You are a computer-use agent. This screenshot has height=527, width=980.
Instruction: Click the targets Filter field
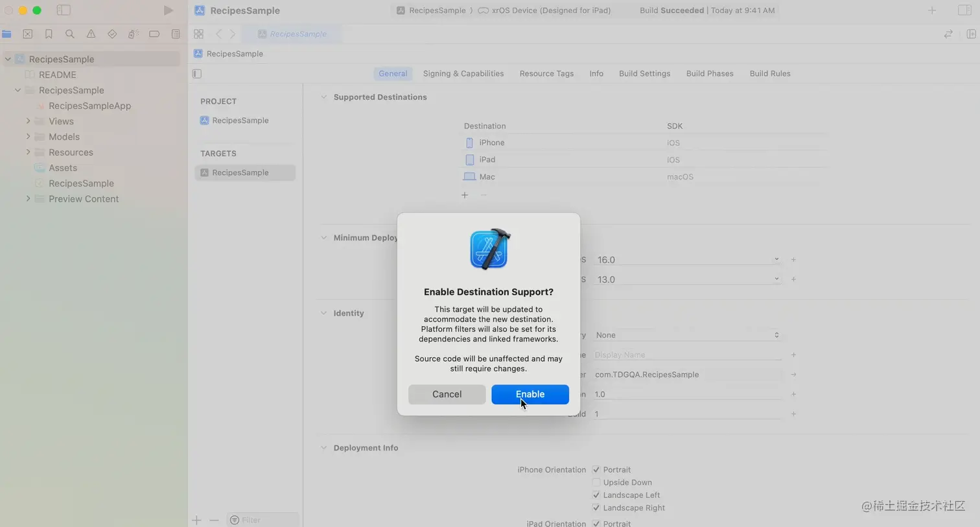pos(262,520)
